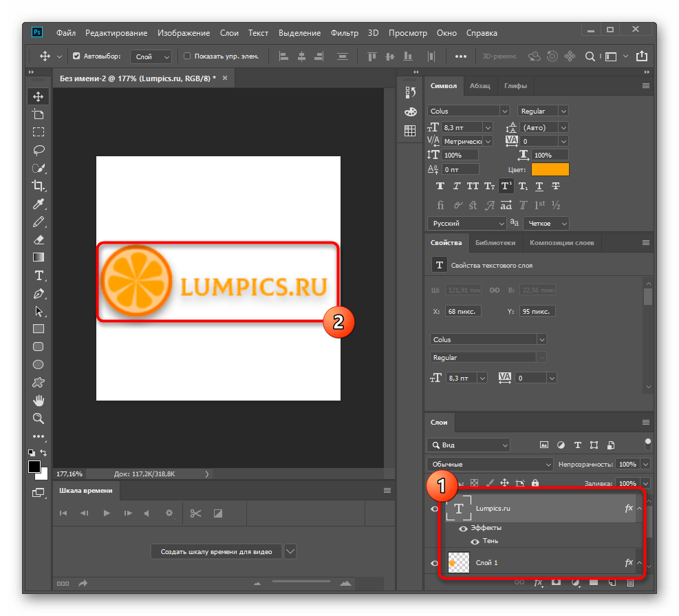Open the Слои panel menu button
This screenshot has height=616, width=679.
pyautogui.click(x=646, y=423)
